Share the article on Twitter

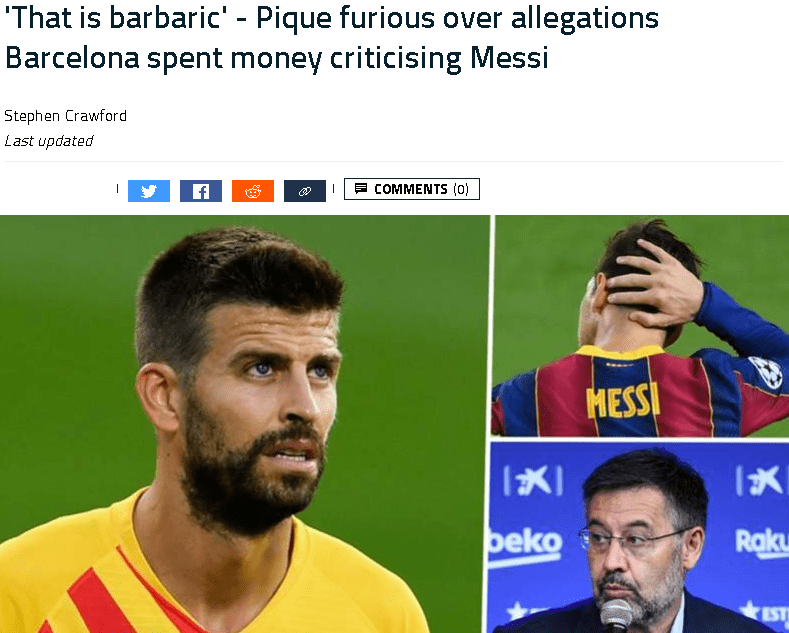pos(149,191)
